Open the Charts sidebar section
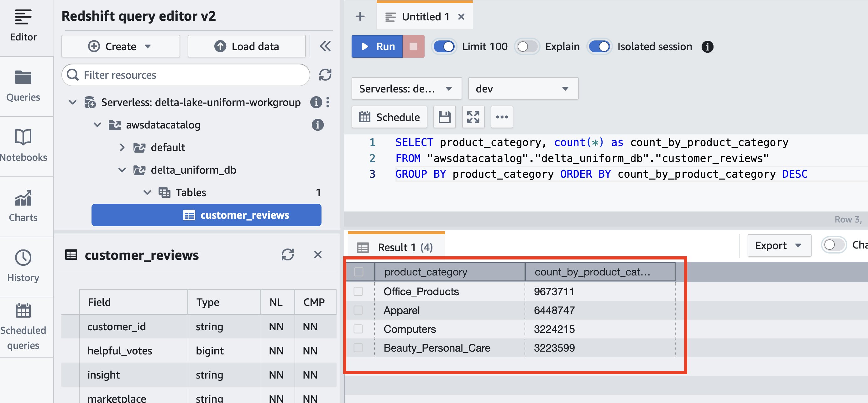868x403 pixels. [23, 206]
